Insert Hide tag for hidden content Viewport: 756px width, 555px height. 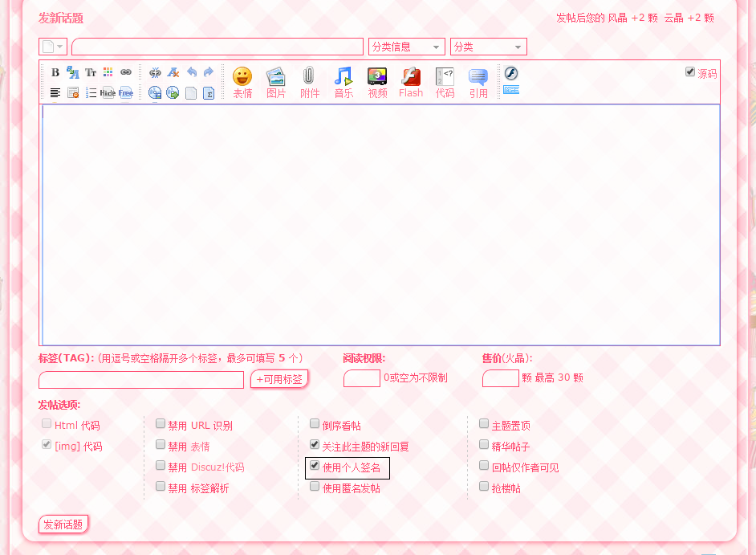(108, 92)
